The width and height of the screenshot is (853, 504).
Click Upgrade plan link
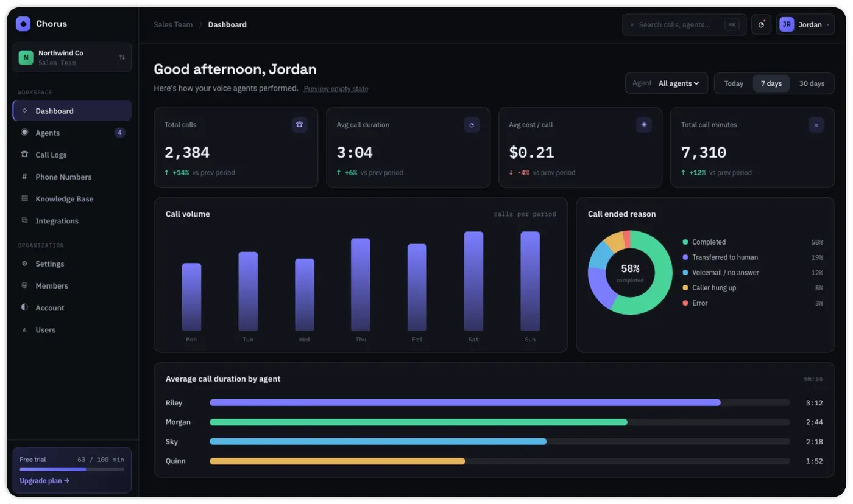[44, 481]
